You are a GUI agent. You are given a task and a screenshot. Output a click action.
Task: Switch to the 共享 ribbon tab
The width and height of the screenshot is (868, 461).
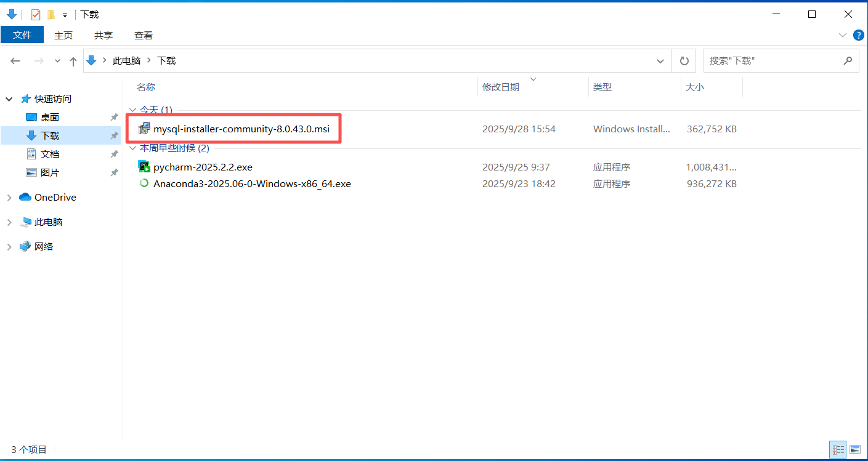(x=103, y=35)
